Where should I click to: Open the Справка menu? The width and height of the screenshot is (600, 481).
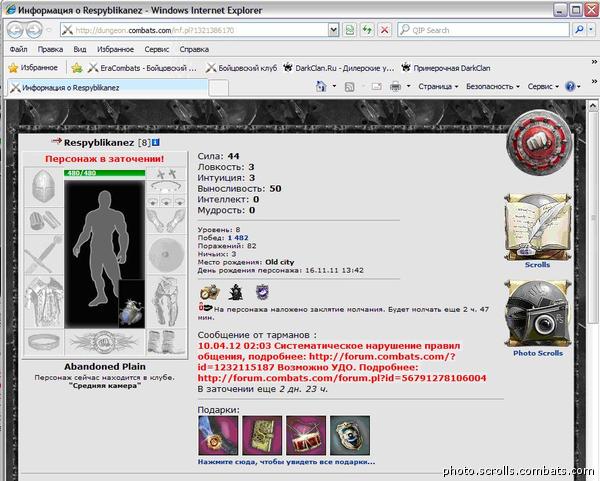click(194, 49)
